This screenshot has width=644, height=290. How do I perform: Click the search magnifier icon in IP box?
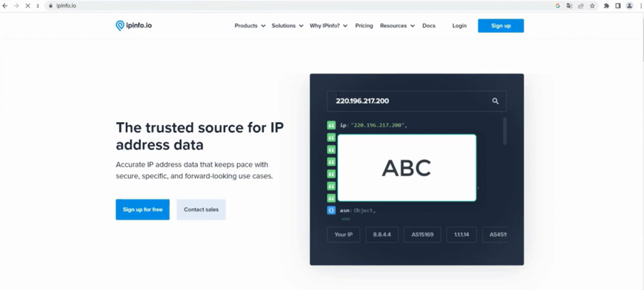(x=496, y=101)
